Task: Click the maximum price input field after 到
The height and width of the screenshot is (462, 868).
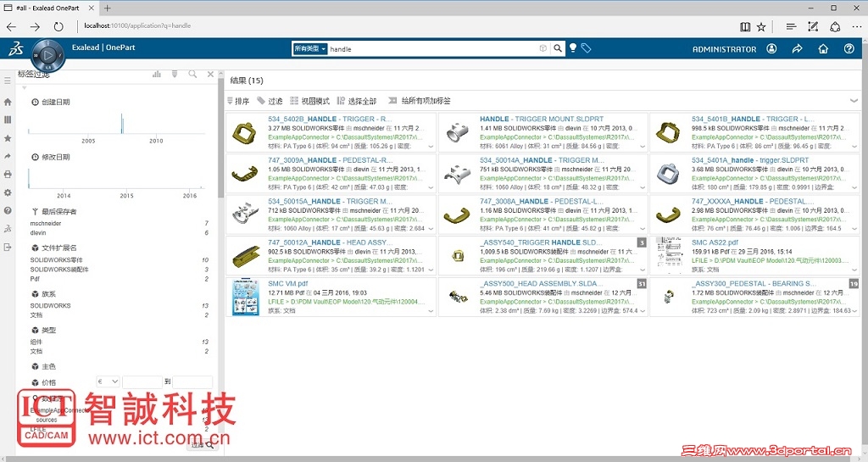Action: click(x=192, y=381)
